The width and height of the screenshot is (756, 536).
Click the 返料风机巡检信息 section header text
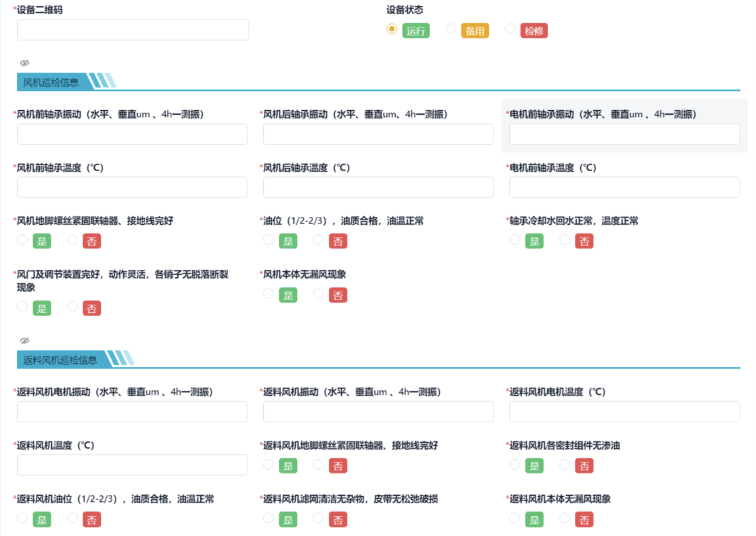tap(60, 360)
